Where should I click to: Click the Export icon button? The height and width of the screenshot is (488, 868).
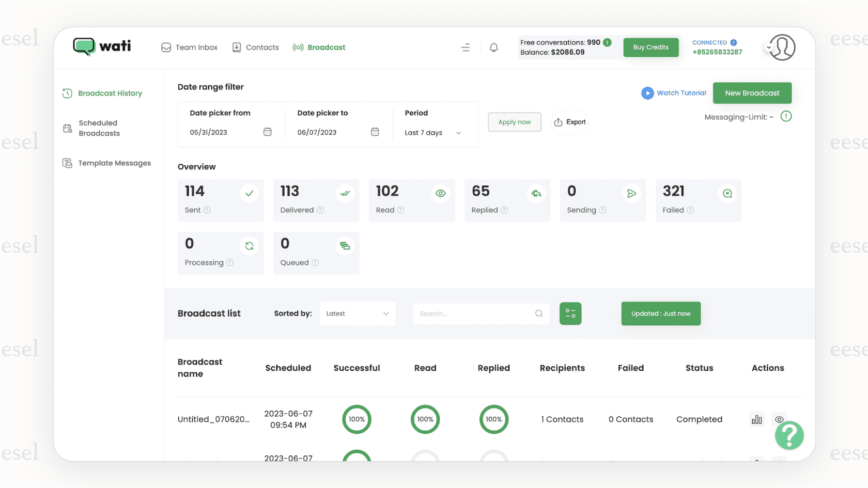click(x=569, y=122)
